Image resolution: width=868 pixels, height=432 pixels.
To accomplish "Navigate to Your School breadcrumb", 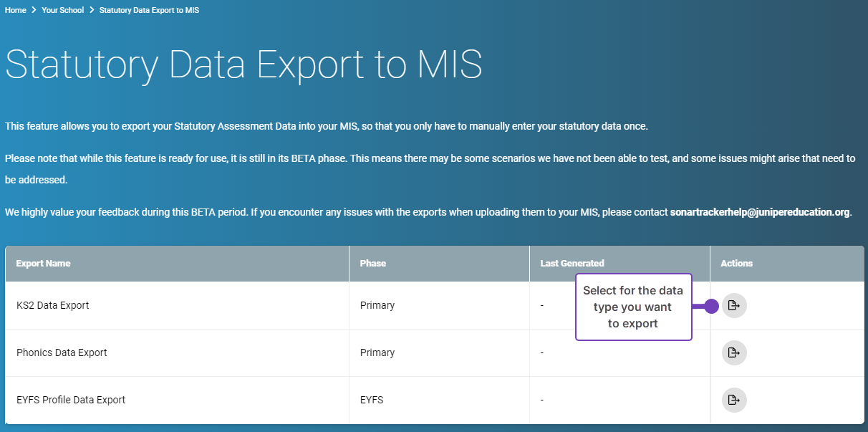I will [x=63, y=10].
